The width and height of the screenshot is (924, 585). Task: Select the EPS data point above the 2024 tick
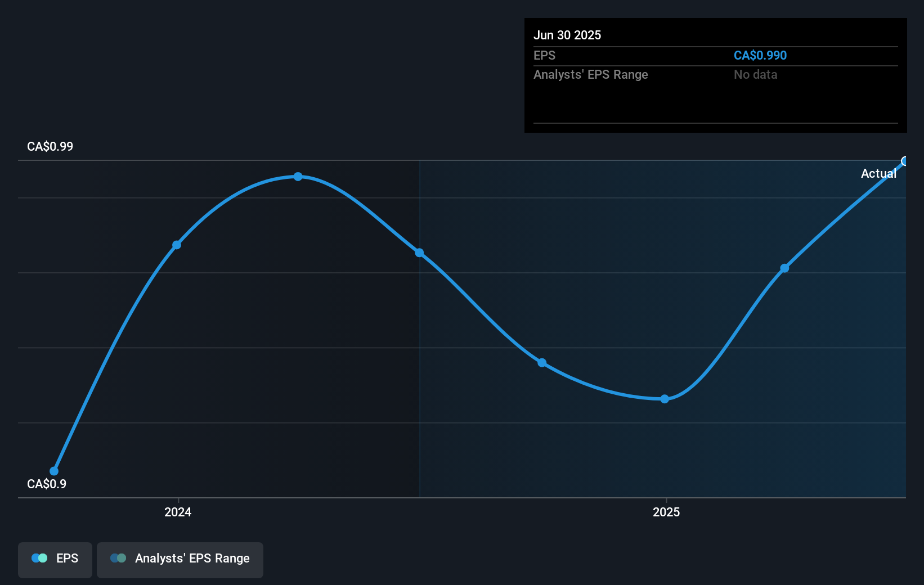tap(177, 245)
